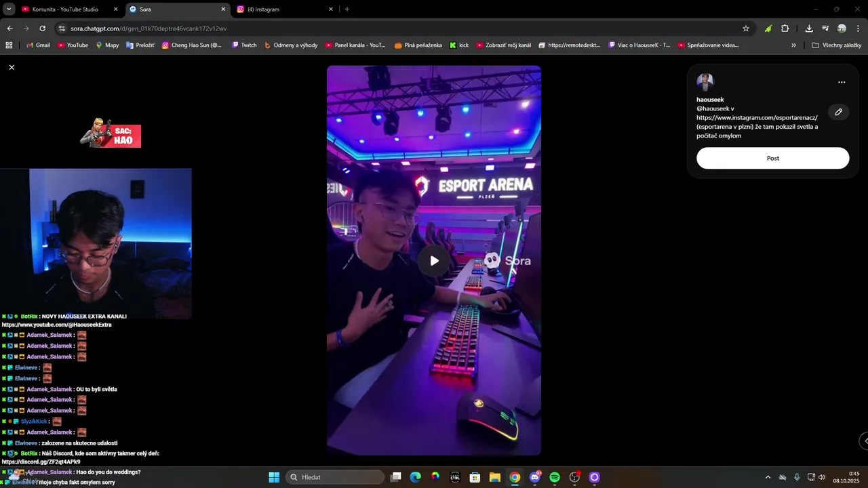
Task: Edit the caption with pencil icon
Action: 838,112
